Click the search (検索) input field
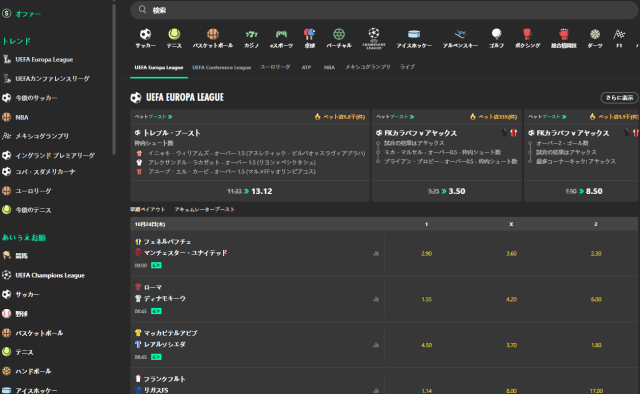 coord(384,9)
